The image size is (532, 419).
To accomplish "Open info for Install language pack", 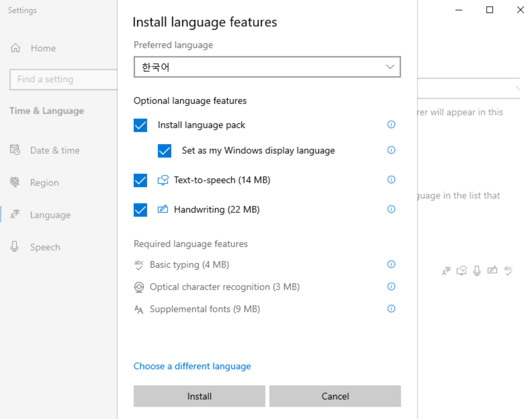I will (x=391, y=125).
